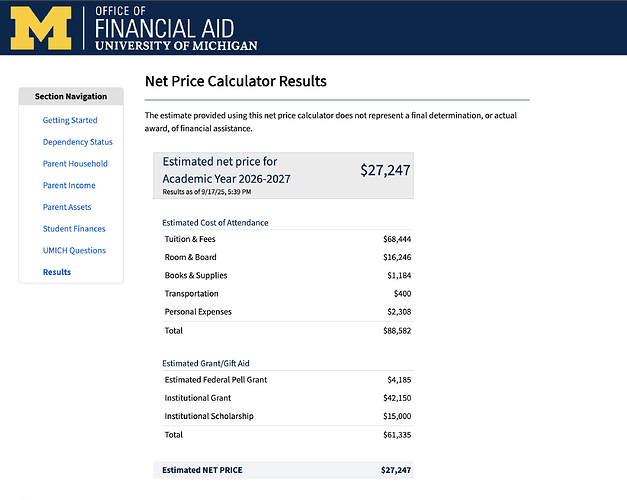Click the Net Price Calculator Results heading
This screenshot has width=627, height=500.
point(236,81)
